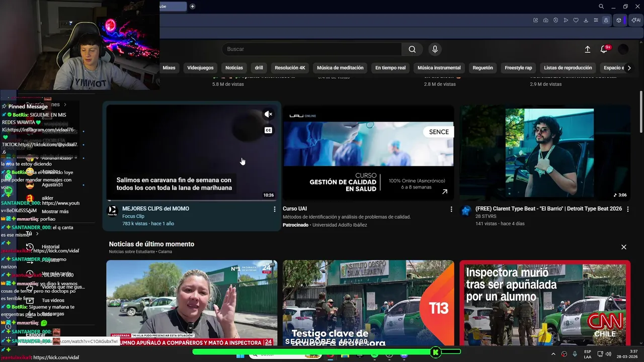Select the Reguetón chip

click(x=482, y=68)
